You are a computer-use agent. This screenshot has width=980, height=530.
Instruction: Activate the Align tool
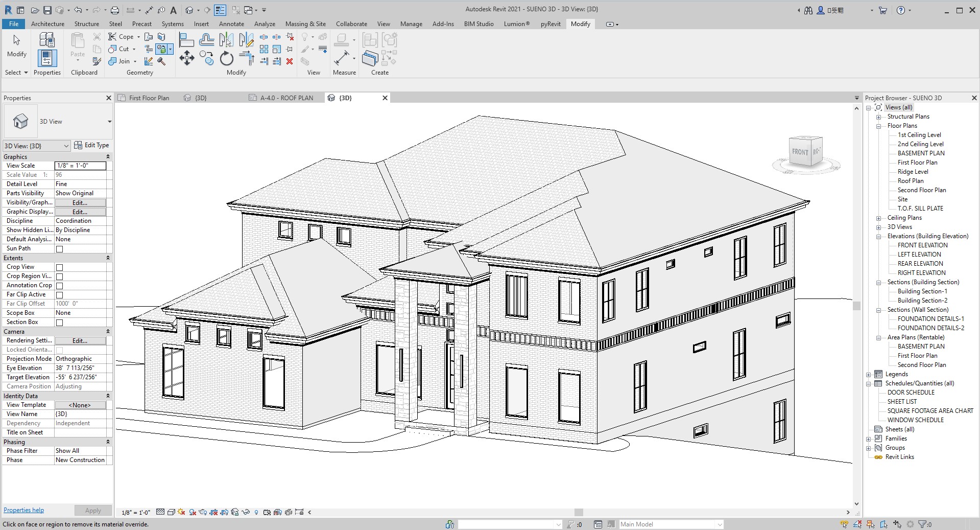tap(186, 40)
